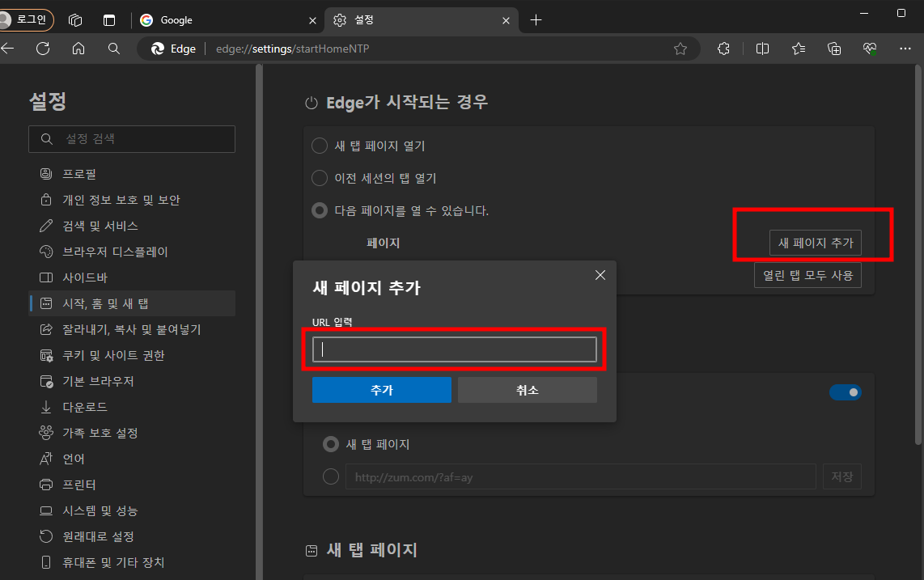Go back with the back arrow
This screenshot has height=580, width=924.
(7, 49)
